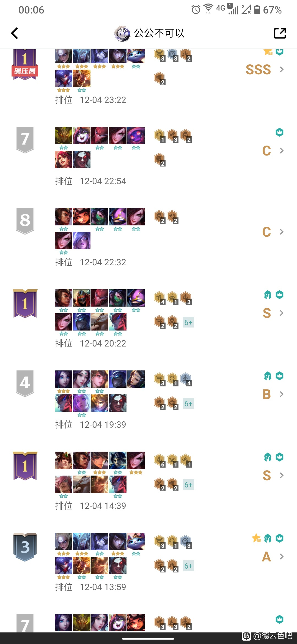Expand the A rated match chevron

tap(281, 556)
